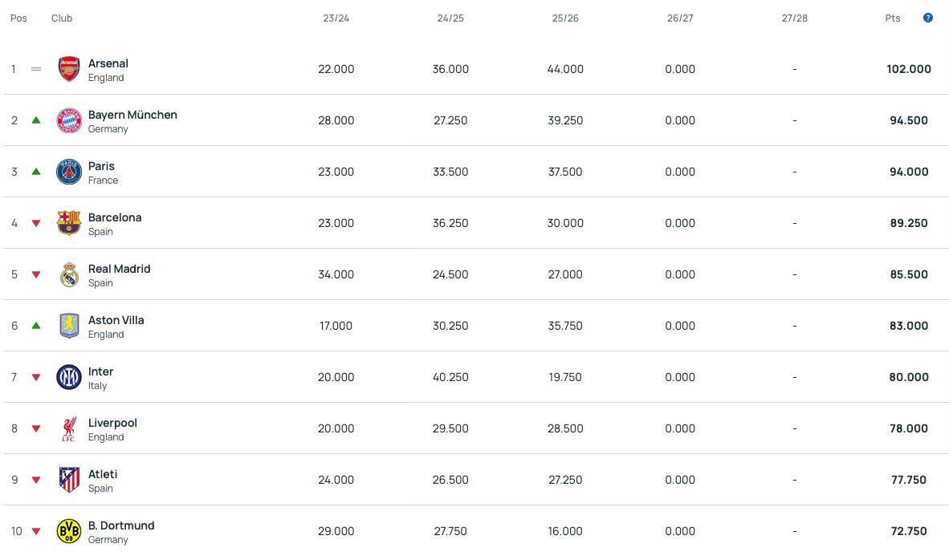Click the Bayern München club crest
The width and height of the screenshot is (949, 560).
tap(69, 120)
